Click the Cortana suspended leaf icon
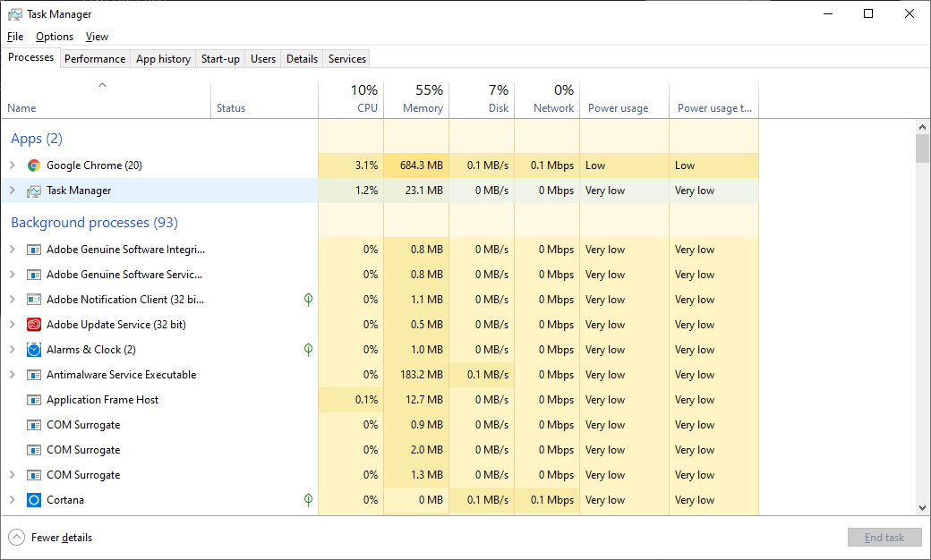 (x=309, y=500)
